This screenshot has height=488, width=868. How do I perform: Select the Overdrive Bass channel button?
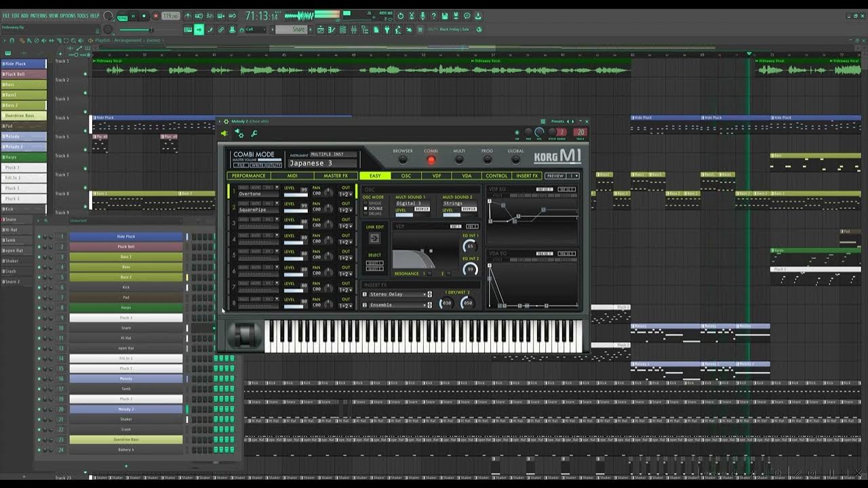pos(126,440)
